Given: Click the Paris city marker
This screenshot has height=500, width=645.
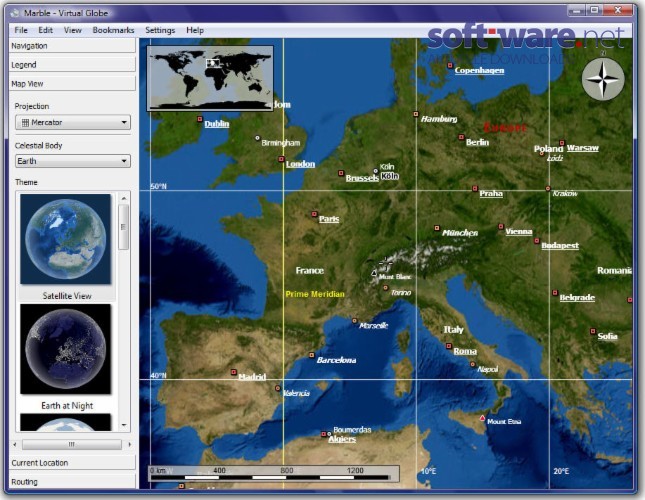Looking at the screenshot, I should point(314,214).
